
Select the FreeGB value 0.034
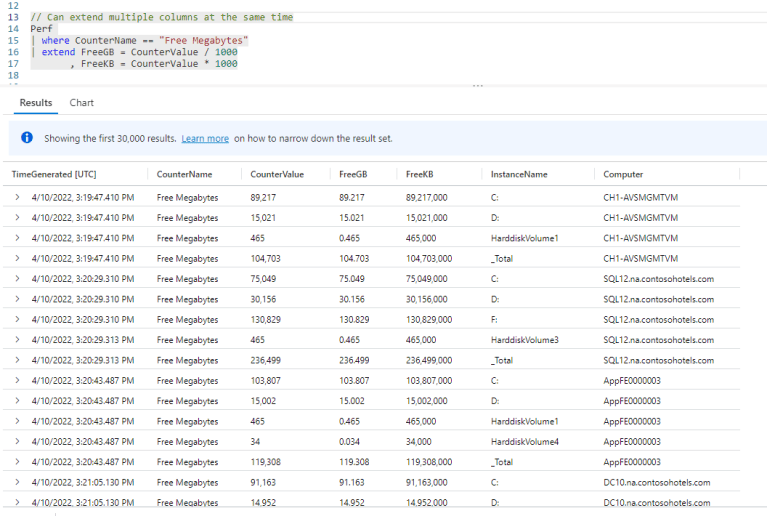(349, 442)
